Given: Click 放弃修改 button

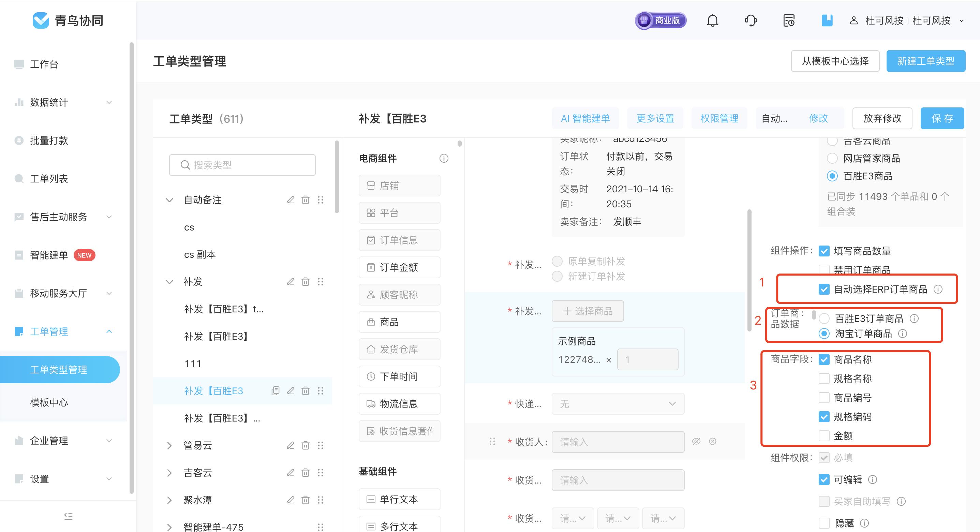Looking at the screenshot, I should click(882, 118).
